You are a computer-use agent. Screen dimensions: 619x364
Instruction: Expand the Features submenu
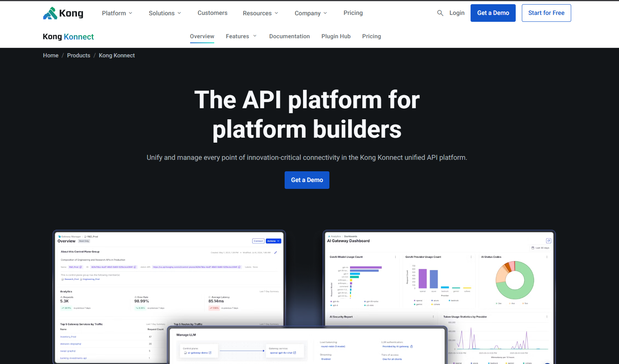(241, 36)
